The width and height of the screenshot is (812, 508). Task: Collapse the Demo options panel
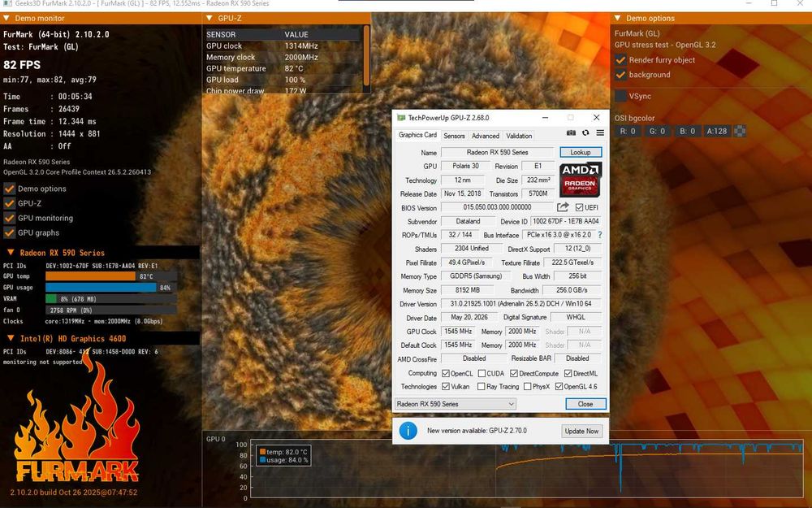617,18
